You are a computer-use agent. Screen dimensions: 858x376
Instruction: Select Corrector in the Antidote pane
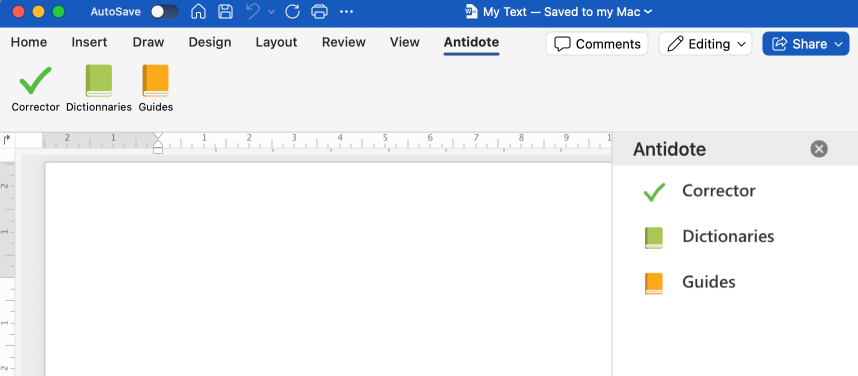click(718, 191)
